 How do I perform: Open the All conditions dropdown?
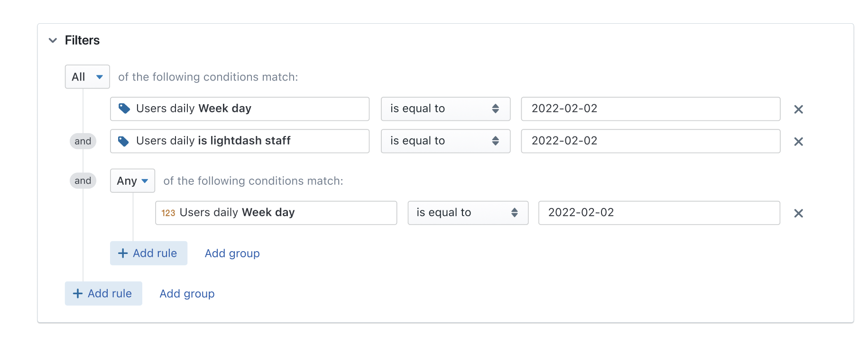(87, 76)
